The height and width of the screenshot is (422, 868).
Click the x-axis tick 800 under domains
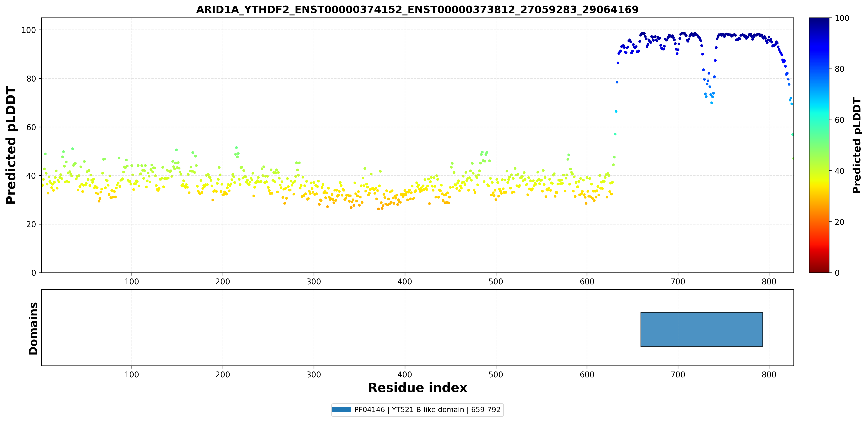769,374
